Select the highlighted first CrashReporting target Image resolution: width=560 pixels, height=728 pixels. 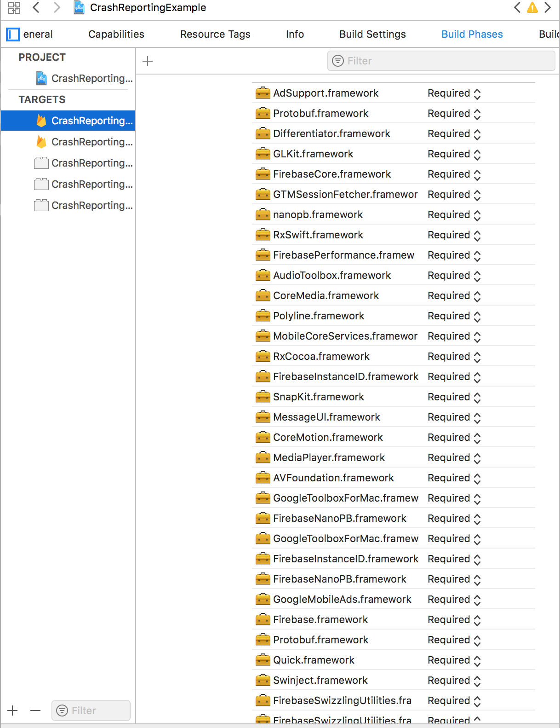(x=68, y=121)
